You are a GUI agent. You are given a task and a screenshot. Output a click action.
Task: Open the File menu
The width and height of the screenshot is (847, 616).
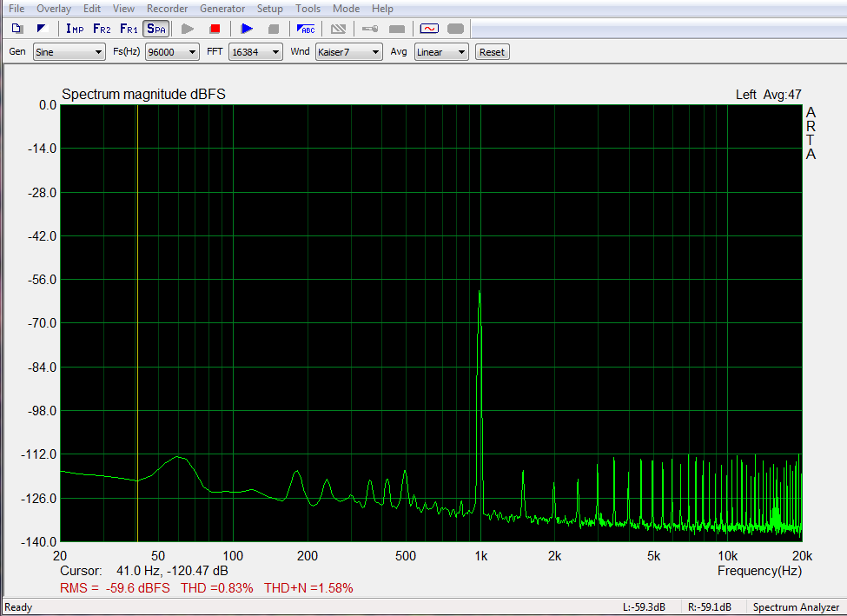pyautogui.click(x=17, y=9)
